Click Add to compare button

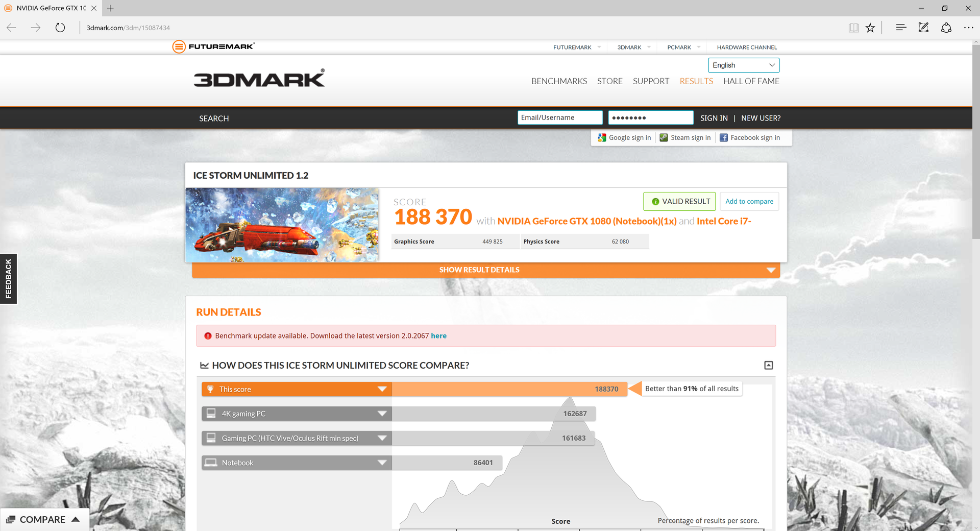(749, 201)
